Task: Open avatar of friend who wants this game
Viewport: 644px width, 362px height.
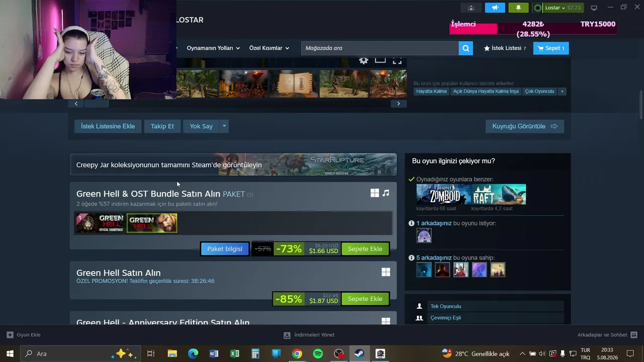Action: click(x=424, y=235)
